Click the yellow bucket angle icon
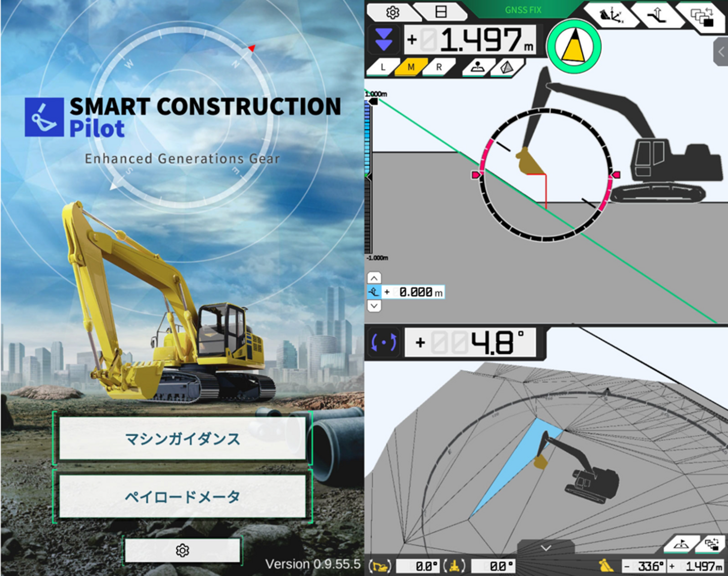The width and height of the screenshot is (728, 576). pos(607,565)
